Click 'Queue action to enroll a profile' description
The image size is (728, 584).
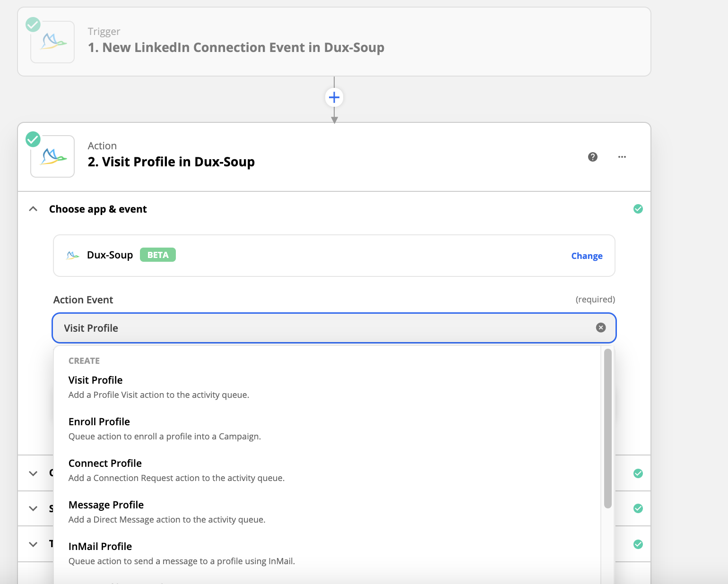click(x=165, y=437)
